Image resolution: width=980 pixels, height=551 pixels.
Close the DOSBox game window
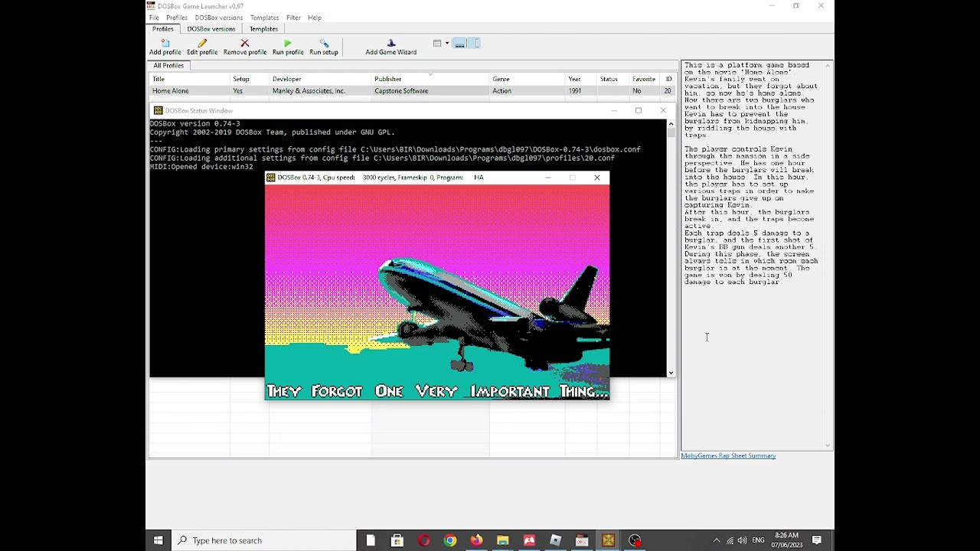point(597,178)
